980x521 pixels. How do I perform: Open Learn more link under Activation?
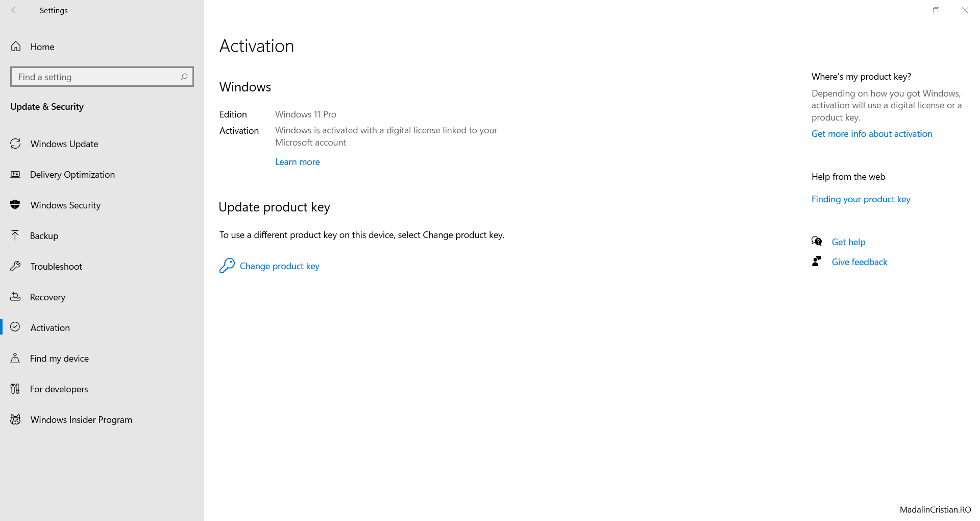(298, 162)
